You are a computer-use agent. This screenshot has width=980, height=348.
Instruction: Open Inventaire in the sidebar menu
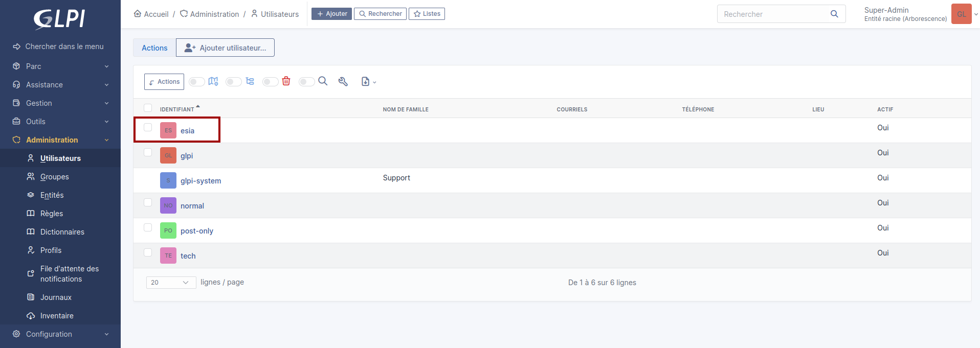tap(57, 315)
